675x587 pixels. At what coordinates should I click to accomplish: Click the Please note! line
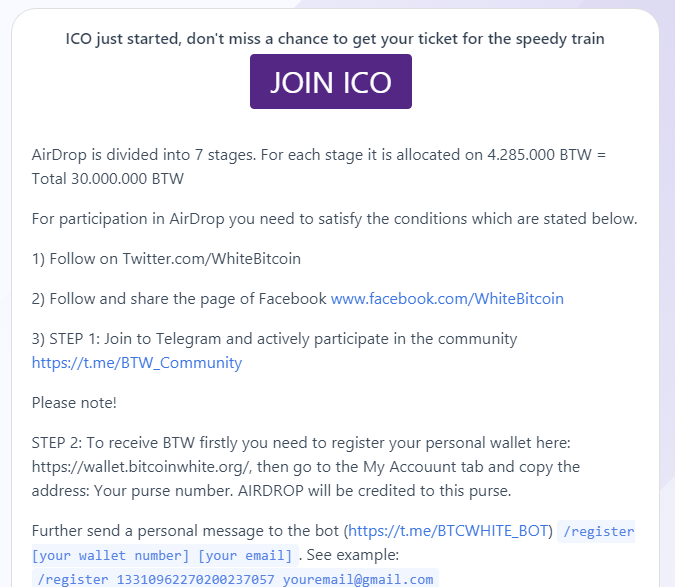tap(74, 403)
